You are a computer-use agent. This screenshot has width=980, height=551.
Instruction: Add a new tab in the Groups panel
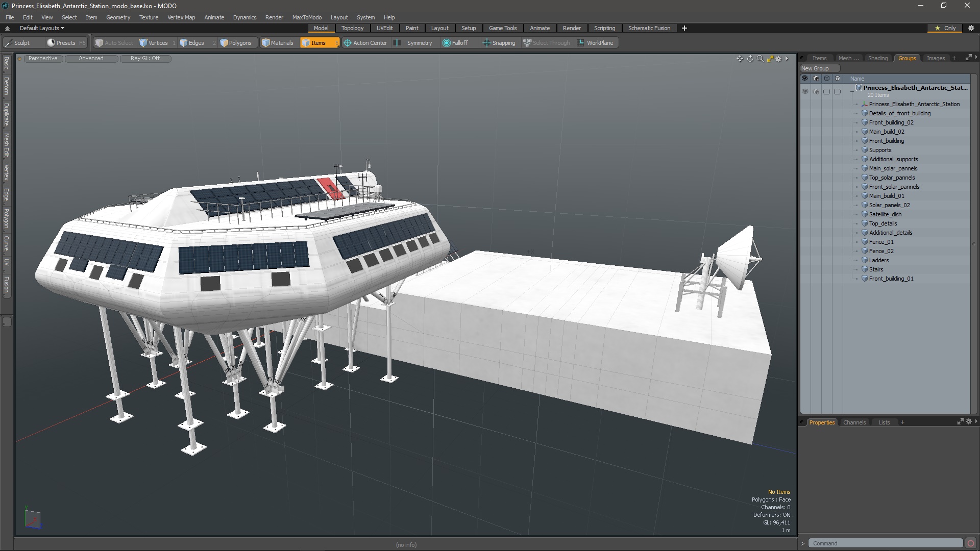pyautogui.click(x=954, y=58)
